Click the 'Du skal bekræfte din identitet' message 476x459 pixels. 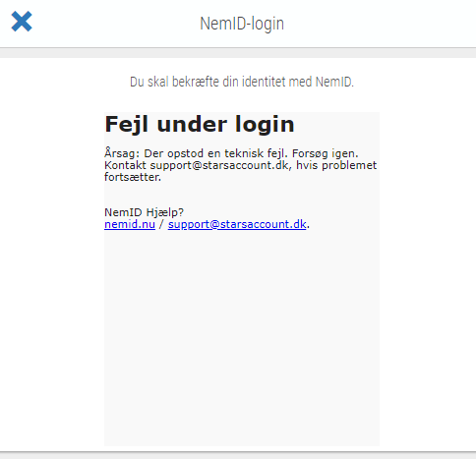[x=242, y=82]
